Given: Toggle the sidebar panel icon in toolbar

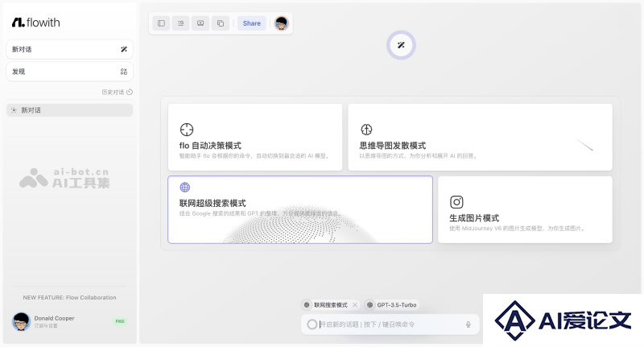Looking at the screenshot, I should point(162,23).
